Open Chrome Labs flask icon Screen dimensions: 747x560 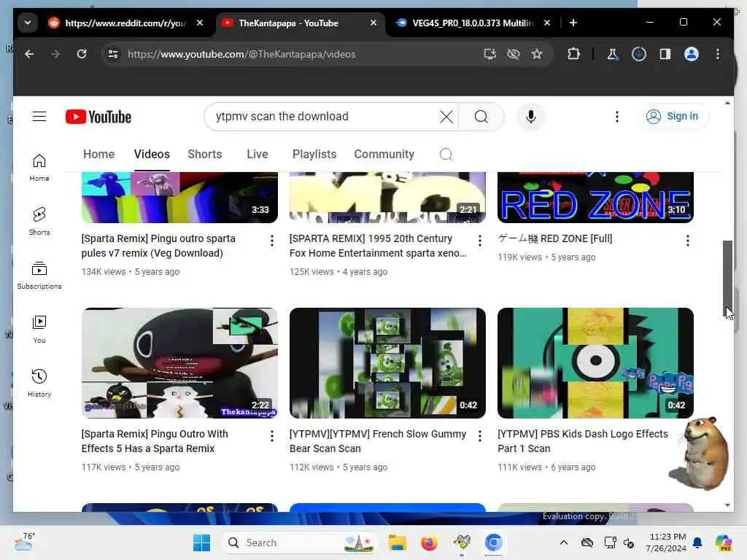tap(613, 54)
